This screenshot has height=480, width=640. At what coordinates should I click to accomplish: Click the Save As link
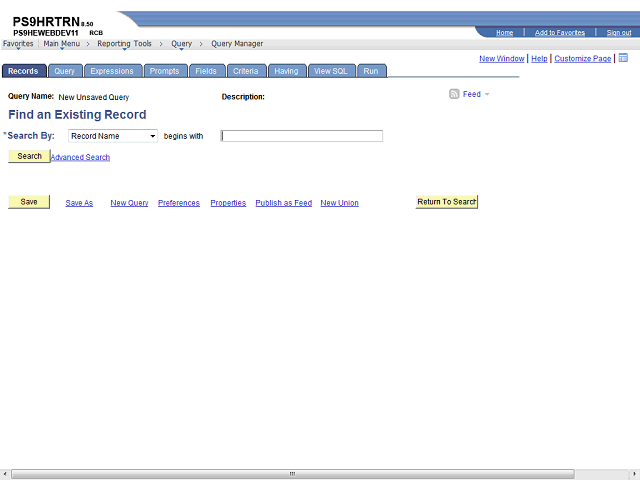pos(79,203)
